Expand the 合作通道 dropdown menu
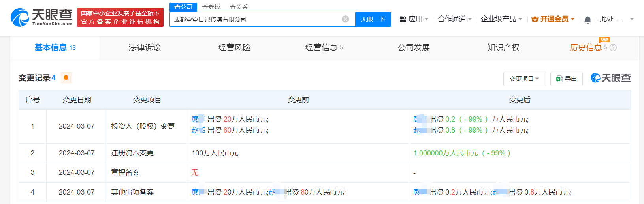 454,19
